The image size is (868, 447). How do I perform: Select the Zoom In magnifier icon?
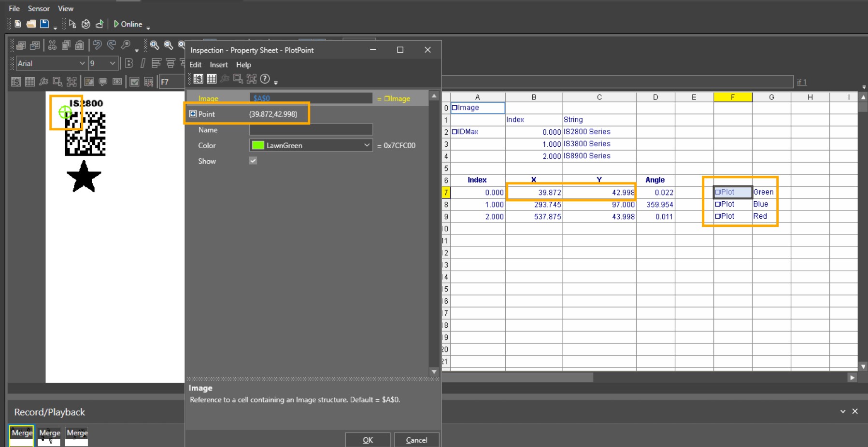(155, 45)
